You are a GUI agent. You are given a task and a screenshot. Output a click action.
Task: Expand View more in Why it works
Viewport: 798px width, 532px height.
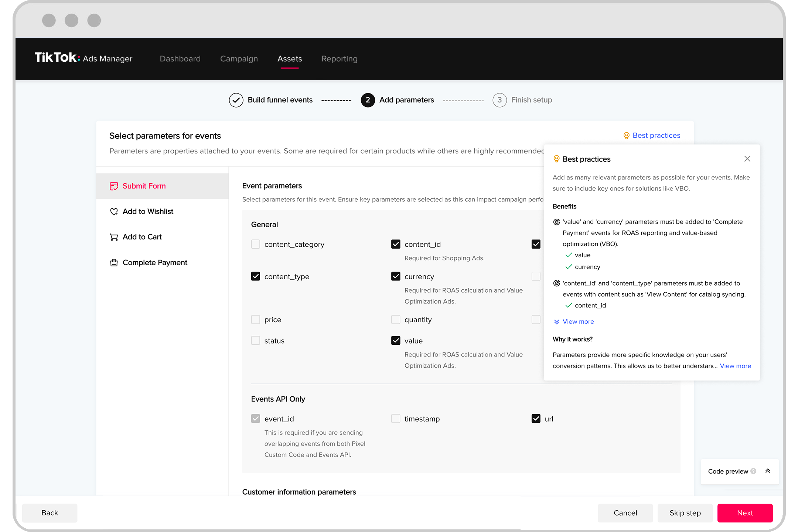(735, 366)
